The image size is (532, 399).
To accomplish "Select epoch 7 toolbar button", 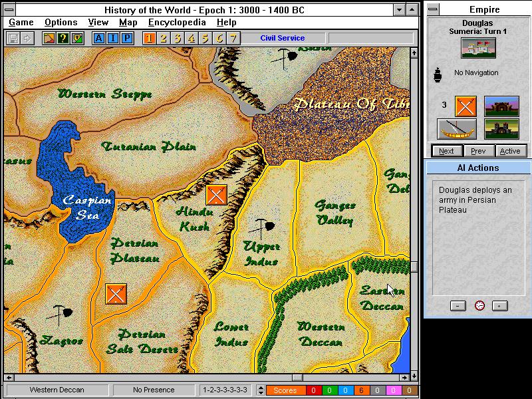I will click(x=233, y=39).
